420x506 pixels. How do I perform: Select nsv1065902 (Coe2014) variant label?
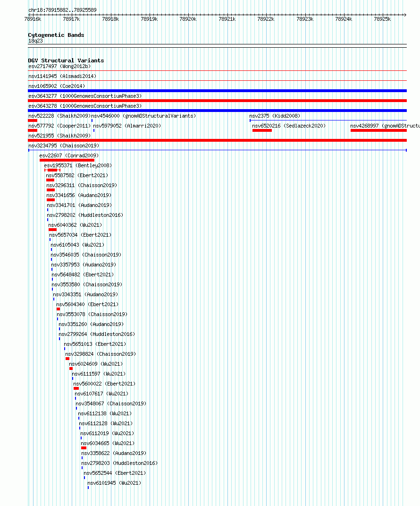pos(57,86)
